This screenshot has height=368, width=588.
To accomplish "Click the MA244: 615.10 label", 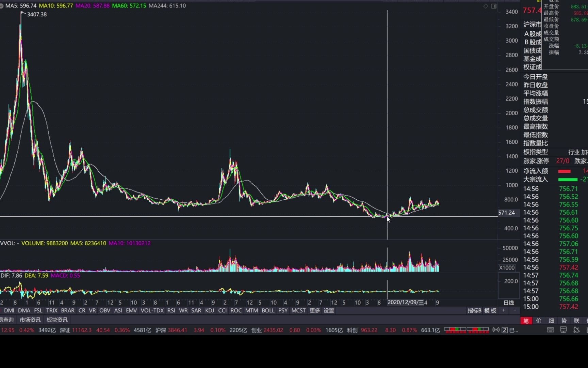I will (167, 6).
